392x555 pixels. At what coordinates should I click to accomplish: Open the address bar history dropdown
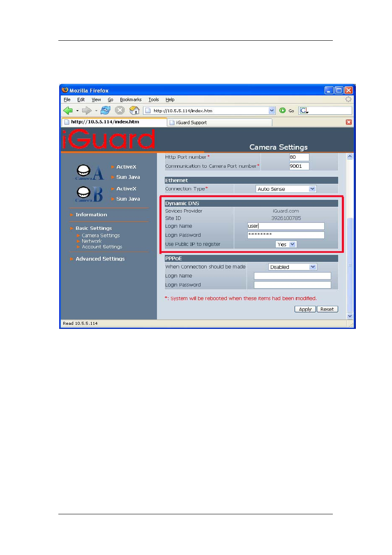pyautogui.click(x=272, y=111)
